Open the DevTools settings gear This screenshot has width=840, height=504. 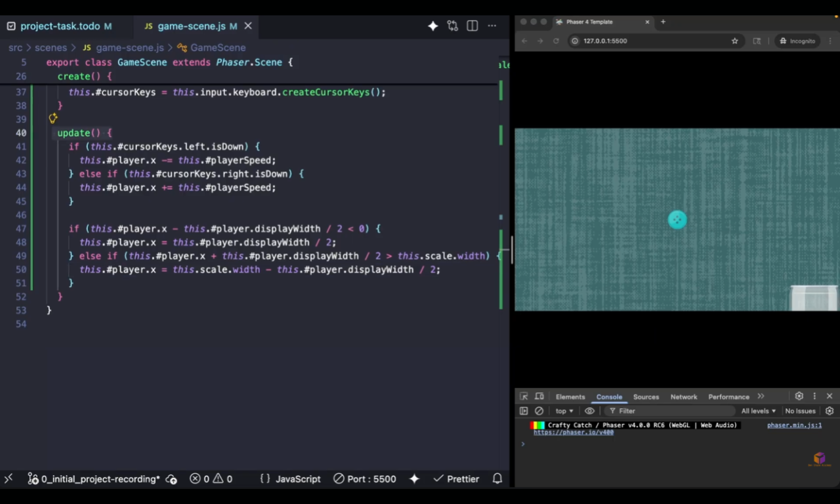(799, 396)
